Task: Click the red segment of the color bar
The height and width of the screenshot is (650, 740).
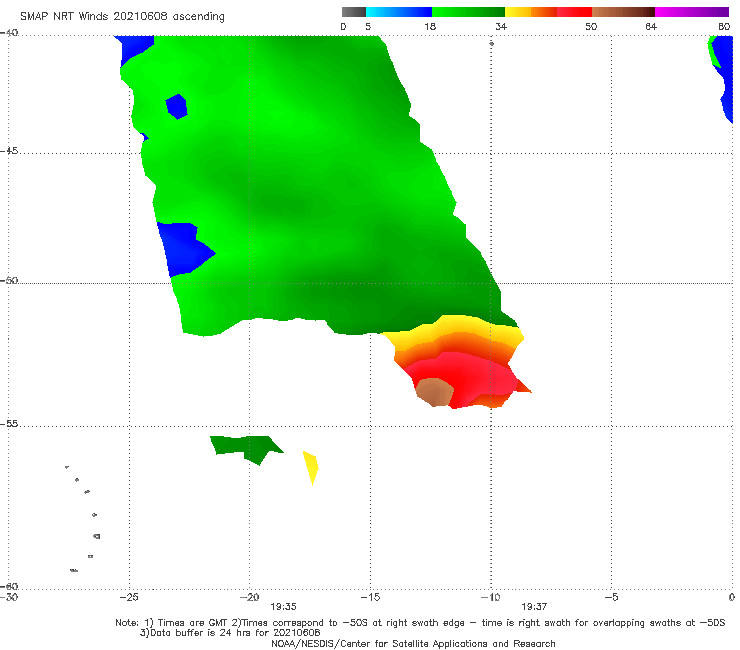Action: 574,12
